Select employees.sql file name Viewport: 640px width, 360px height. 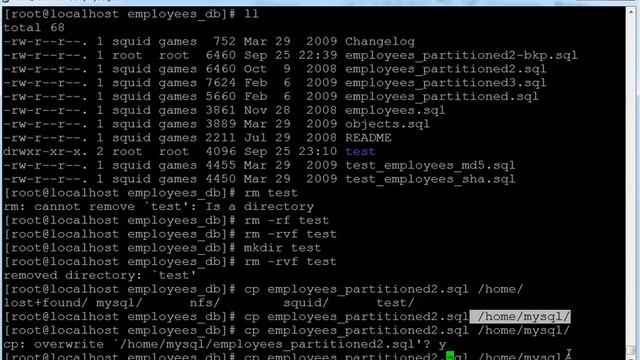395,111
